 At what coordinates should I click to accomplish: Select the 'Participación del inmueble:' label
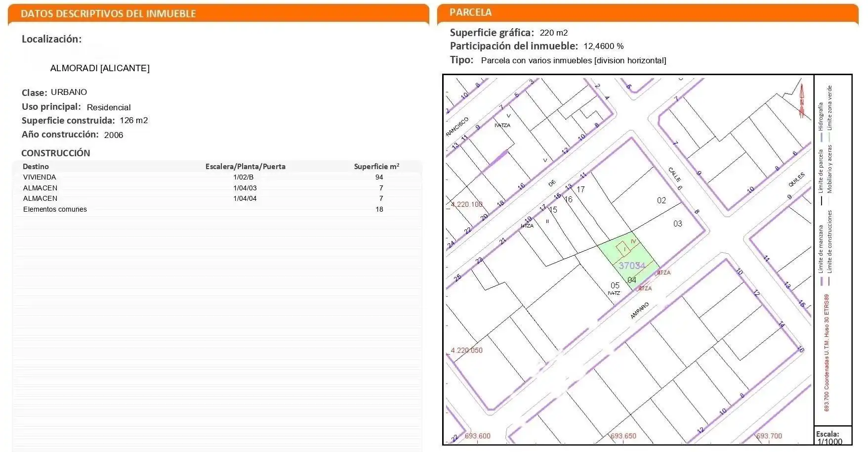(x=514, y=46)
